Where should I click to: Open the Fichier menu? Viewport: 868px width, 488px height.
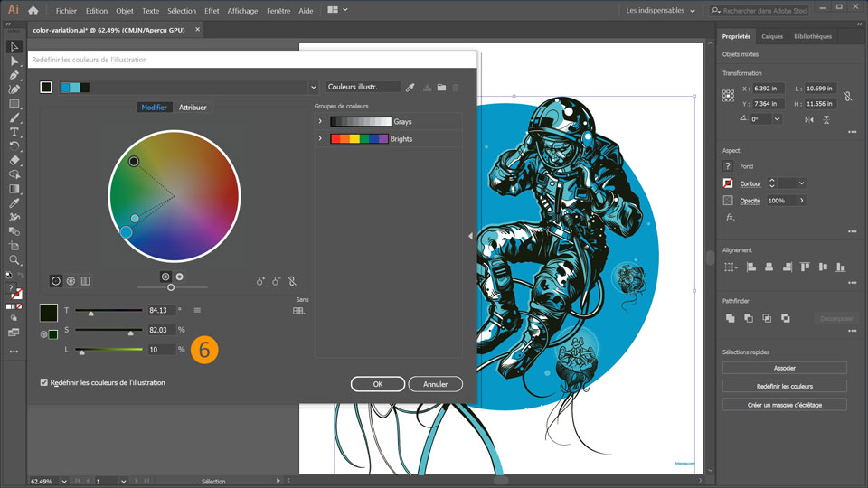coord(66,11)
